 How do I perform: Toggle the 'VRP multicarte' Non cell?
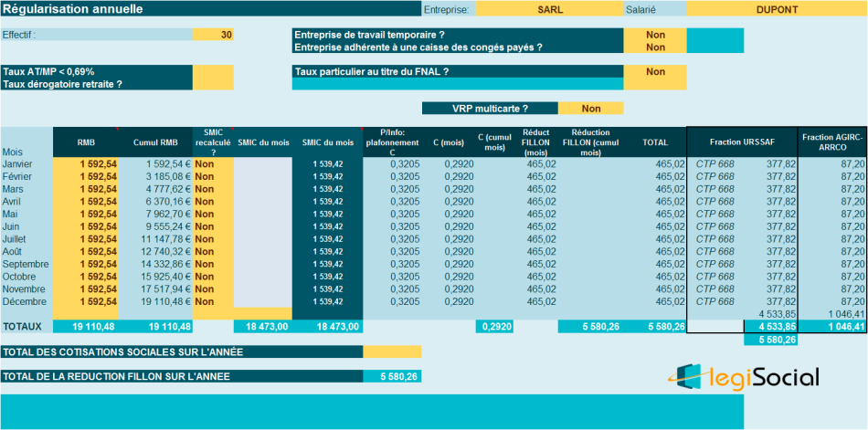(590, 108)
